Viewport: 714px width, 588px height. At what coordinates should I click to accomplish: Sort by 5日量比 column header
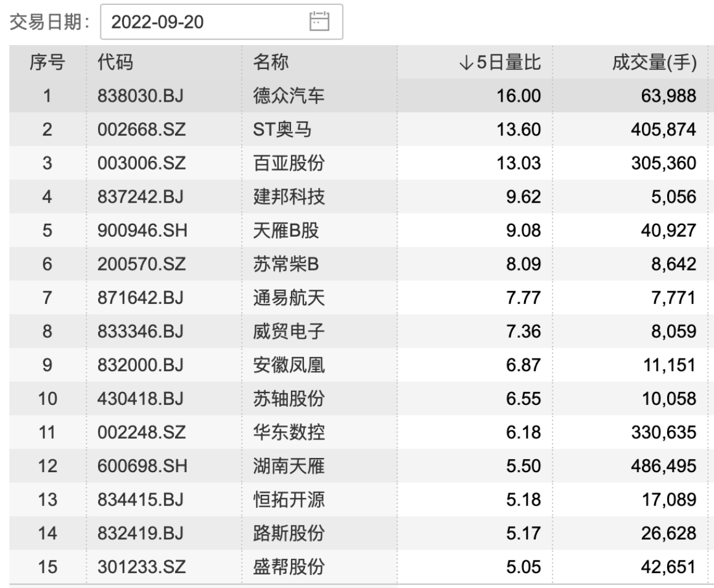(500, 62)
